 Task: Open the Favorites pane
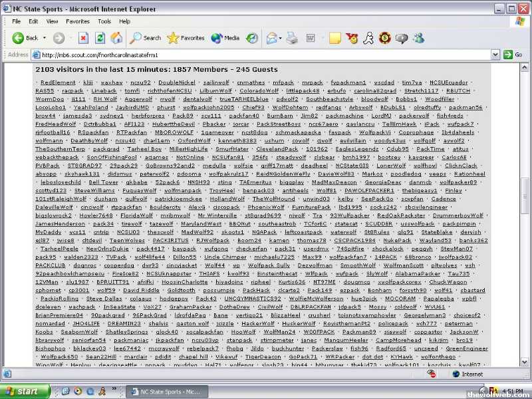[x=186, y=38]
